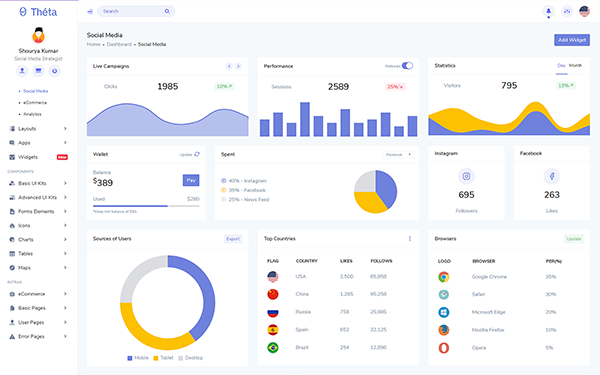Click the USA flag icon
The width and height of the screenshot is (600, 375).
tap(273, 276)
